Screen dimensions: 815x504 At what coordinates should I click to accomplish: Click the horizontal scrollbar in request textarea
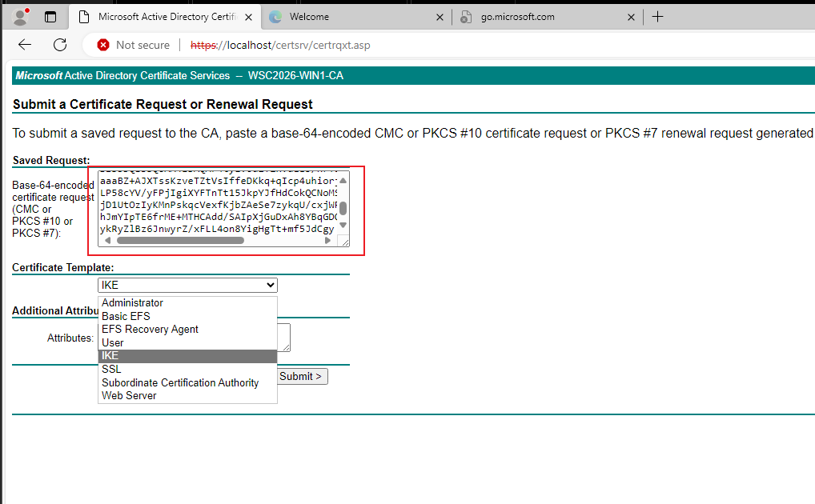[180, 241]
